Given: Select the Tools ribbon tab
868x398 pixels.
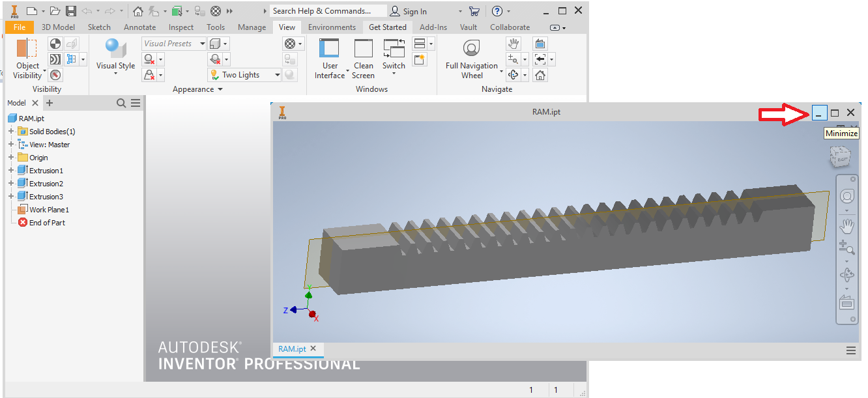Looking at the screenshot, I should tap(216, 27).
